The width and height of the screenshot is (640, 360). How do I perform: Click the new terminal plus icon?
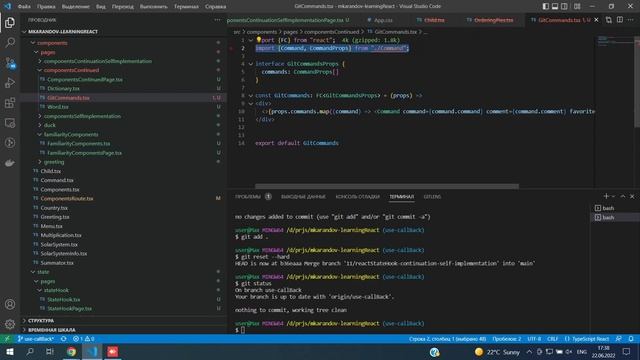pos(606,196)
